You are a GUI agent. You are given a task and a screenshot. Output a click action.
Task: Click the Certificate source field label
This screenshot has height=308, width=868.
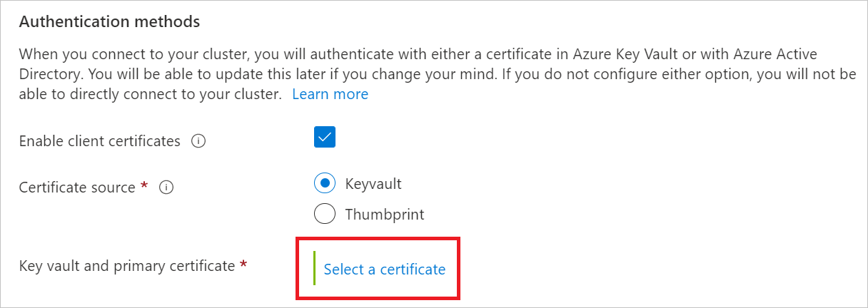click(77, 188)
